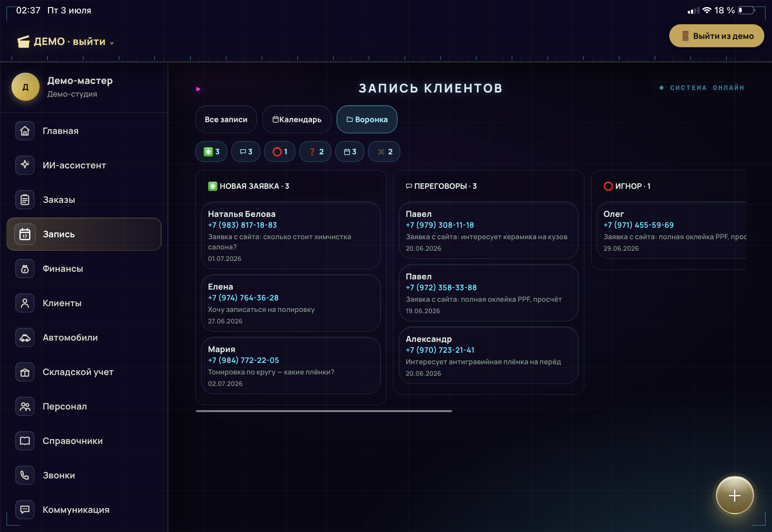Toggle the red circle ignore filter chip
772x532 pixels.
click(280, 152)
